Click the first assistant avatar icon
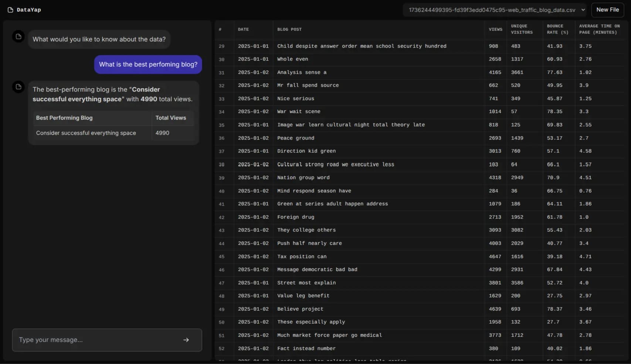The image size is (631, 364). coord(18,37)
